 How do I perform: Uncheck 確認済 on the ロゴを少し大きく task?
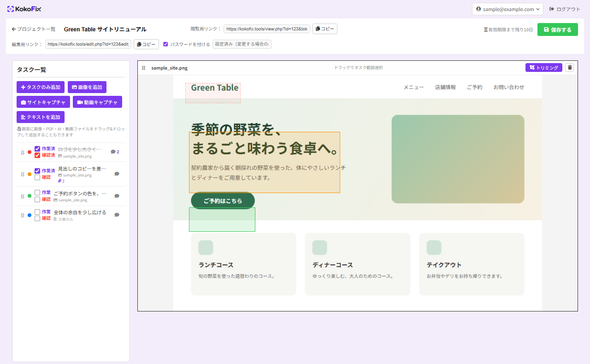click(37, 155)
